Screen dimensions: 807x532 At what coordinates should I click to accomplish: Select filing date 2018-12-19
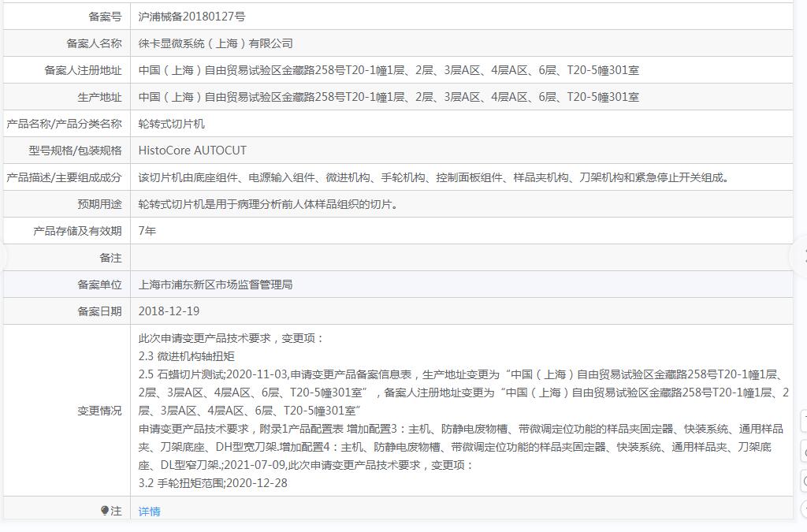pos(169,311)
